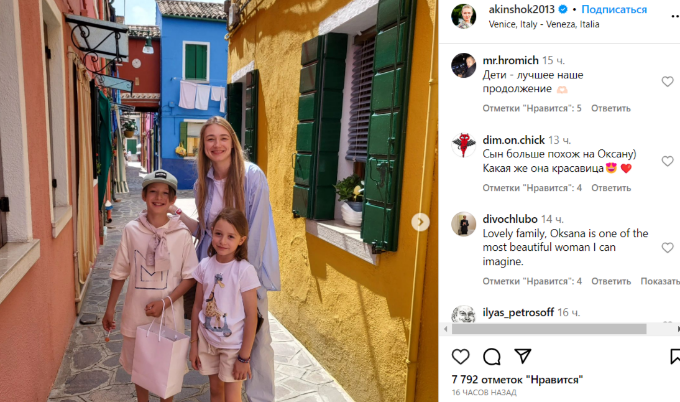This screenshot has width=680, height=402.
Task: Click Подписаться to follow account
Action: (614, 9)
